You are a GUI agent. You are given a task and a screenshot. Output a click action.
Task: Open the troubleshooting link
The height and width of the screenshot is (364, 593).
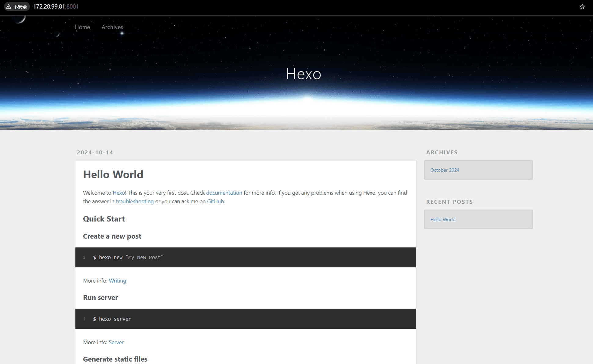coord(135,201)
